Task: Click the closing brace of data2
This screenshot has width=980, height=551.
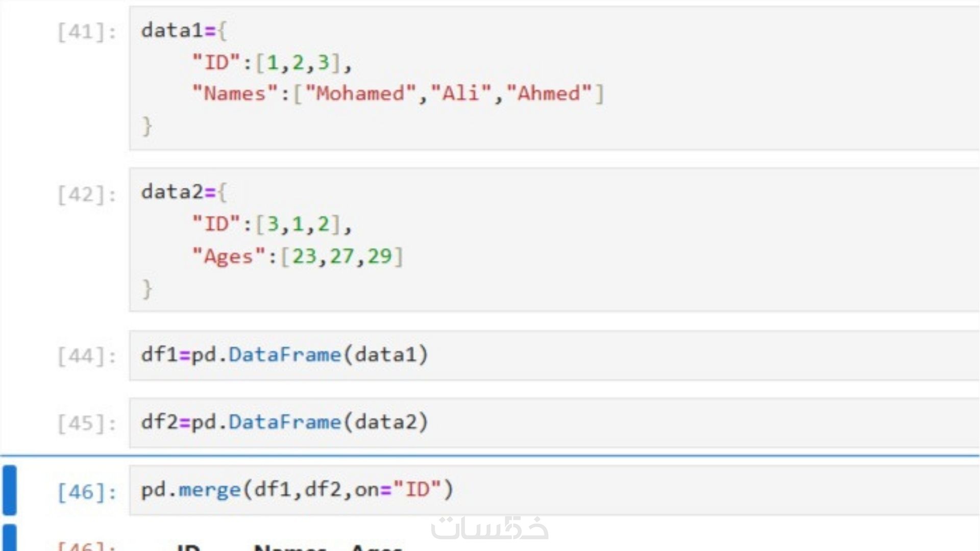Action: (x=147, y=288)
